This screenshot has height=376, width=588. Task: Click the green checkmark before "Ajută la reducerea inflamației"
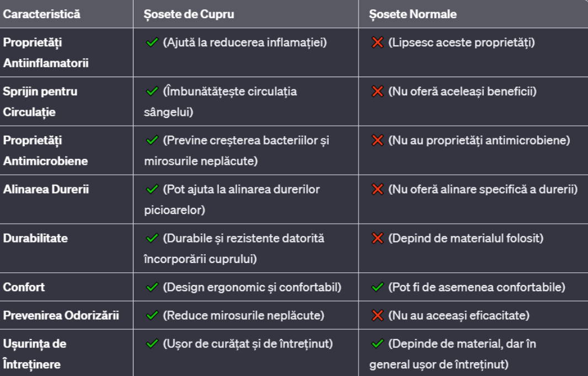152,42
